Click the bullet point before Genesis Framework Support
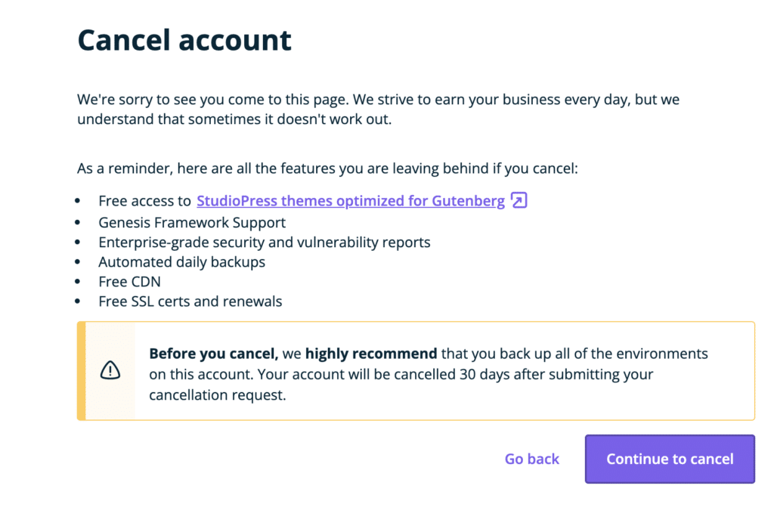The width and height of the screenshot is (774, 532). (x=78, y=222)
